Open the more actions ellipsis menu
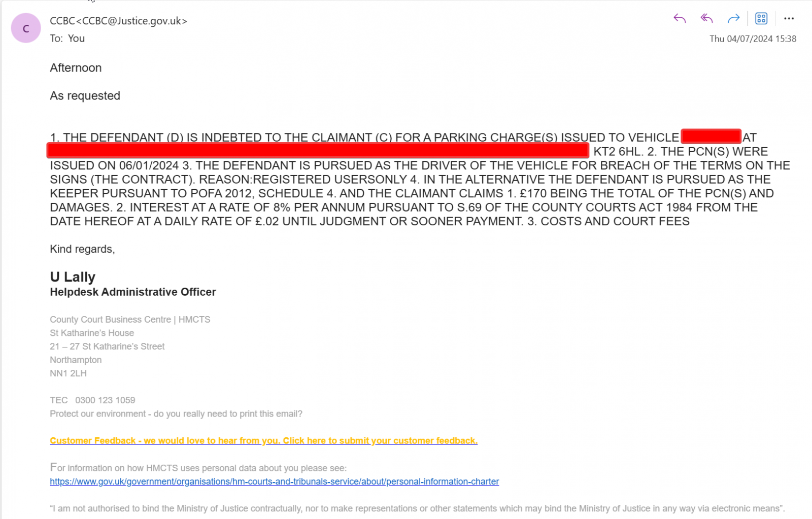The image size is (812, 519). pos(789,19)
